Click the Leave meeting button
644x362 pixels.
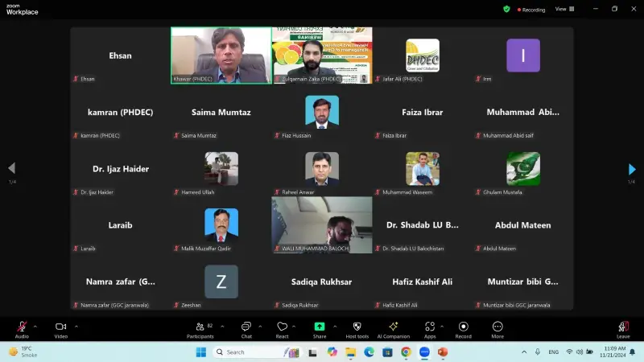[623, 327]
